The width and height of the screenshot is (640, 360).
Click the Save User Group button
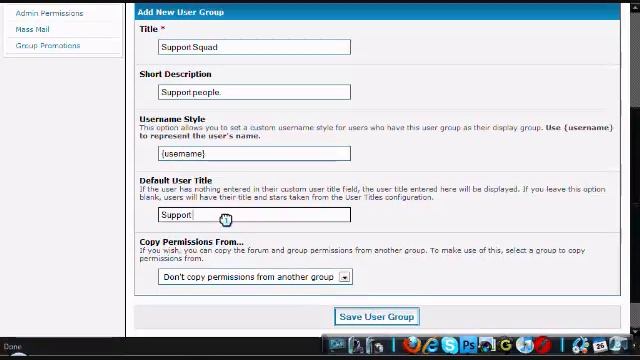[377, 317]
